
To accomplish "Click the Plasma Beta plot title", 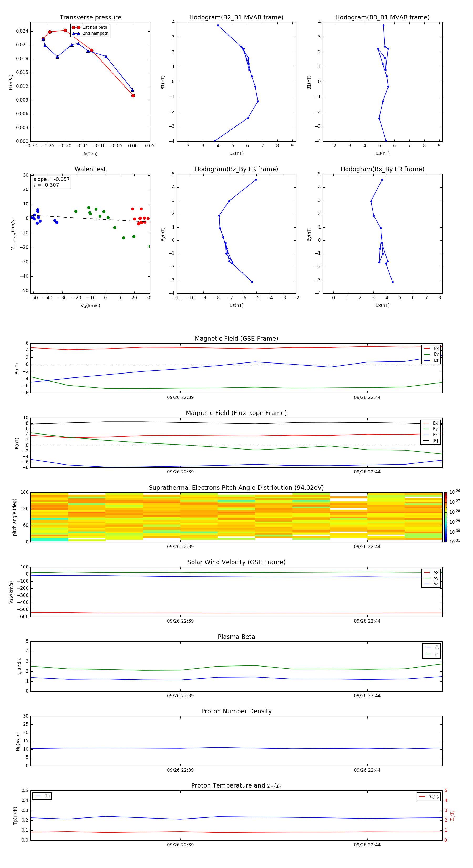I will [x=236, y=637].
